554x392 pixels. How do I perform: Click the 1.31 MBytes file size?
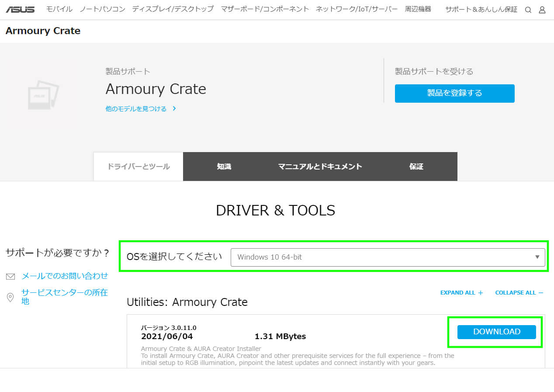pos(280,336)
